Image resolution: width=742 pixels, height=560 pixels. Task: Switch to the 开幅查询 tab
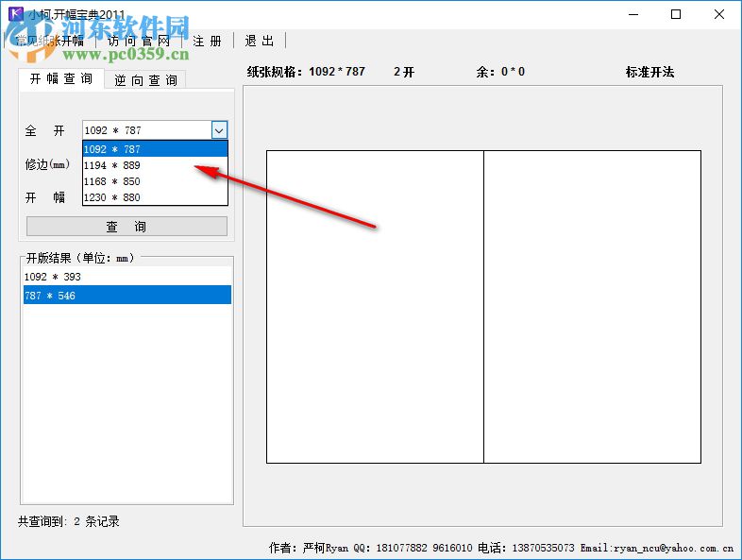pos(61,78)
